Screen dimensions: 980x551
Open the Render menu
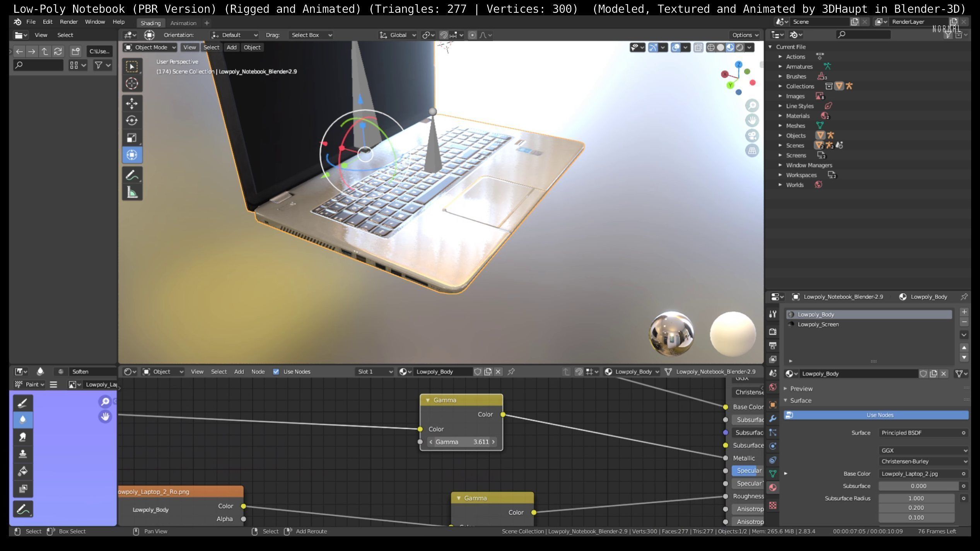click(x=68, y=22)
